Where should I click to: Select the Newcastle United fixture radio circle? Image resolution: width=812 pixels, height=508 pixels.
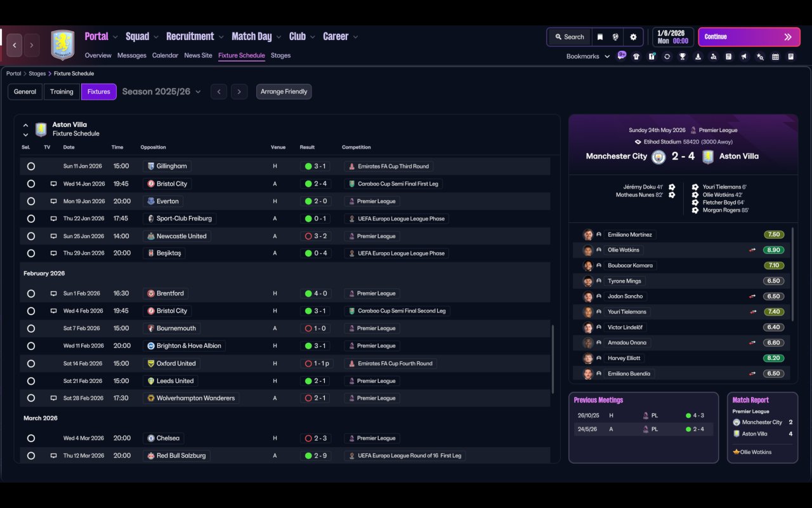click(x=31, y=236)
